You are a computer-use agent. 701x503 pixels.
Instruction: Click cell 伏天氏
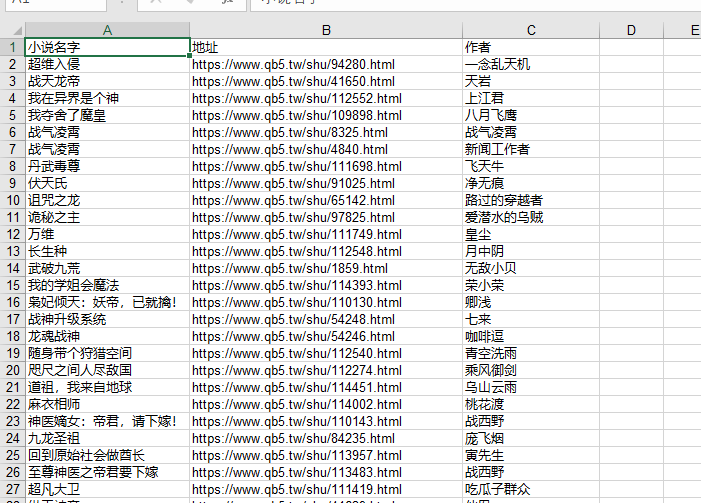[x=108, y=183]
